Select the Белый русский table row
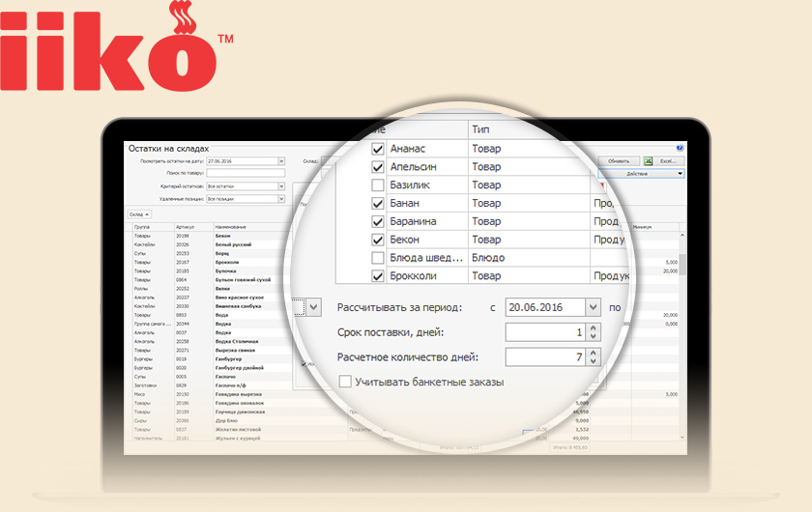Screen dimensions: 812x512 234,244
